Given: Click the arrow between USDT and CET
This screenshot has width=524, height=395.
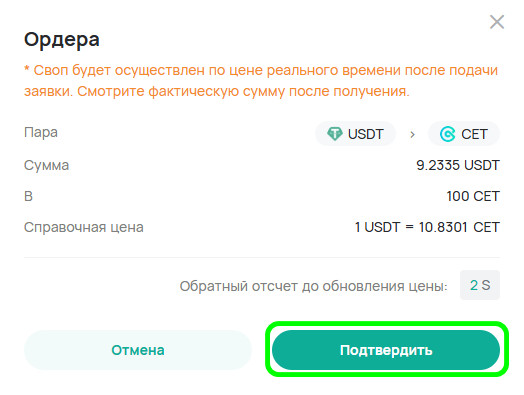Looking at the screenshot, I should point(412,134).
